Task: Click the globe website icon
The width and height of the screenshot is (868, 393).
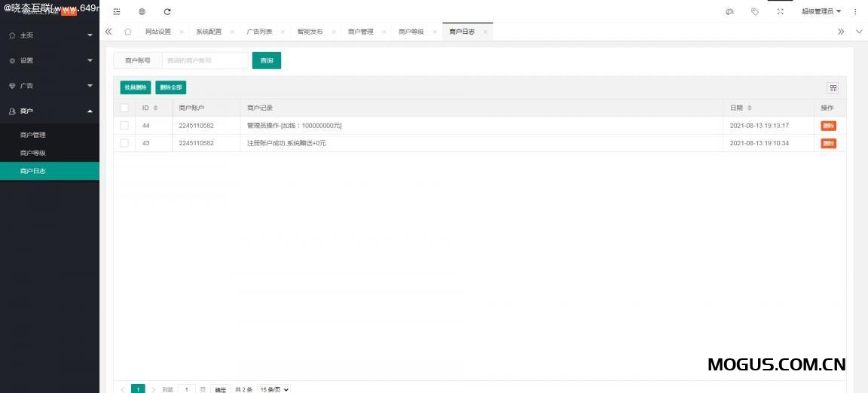Action: pos(142,11)
